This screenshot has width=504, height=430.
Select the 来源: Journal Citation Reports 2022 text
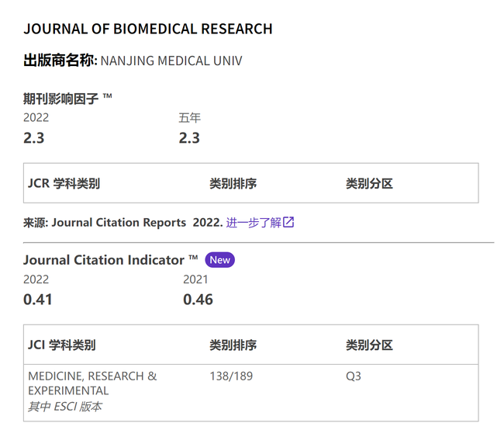(123, 223)
